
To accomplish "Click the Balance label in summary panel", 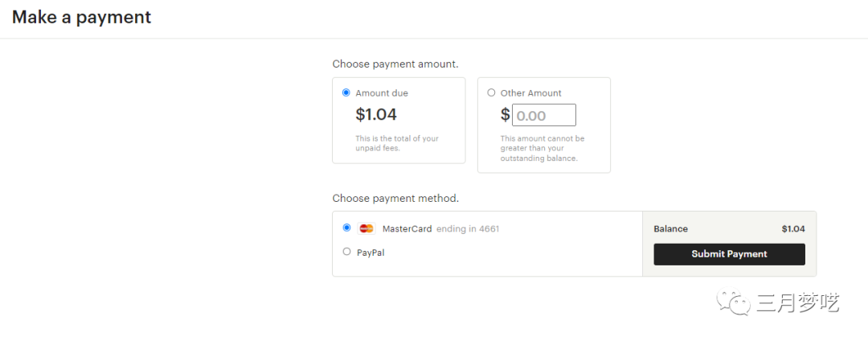I will click(x=670, y=229).
